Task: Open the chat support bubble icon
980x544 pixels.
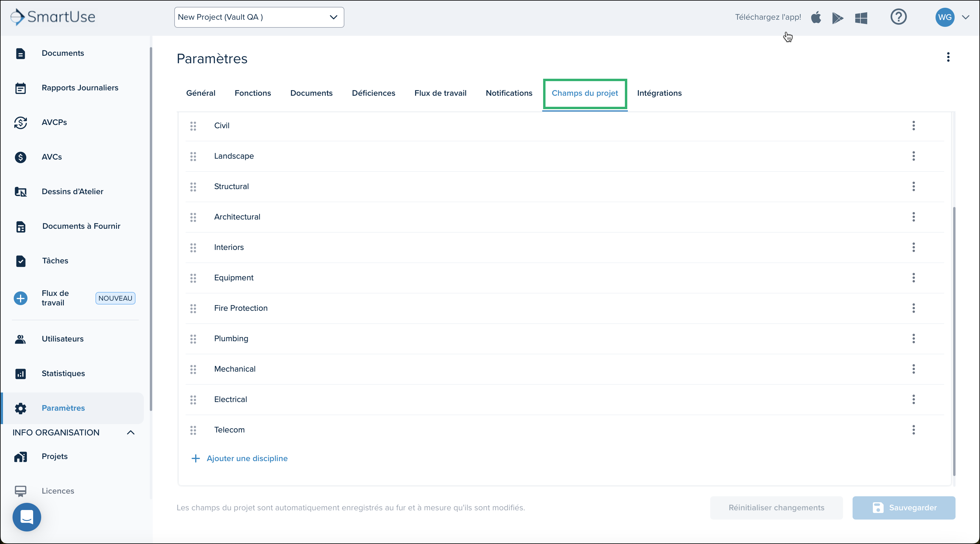Action: 27,517
